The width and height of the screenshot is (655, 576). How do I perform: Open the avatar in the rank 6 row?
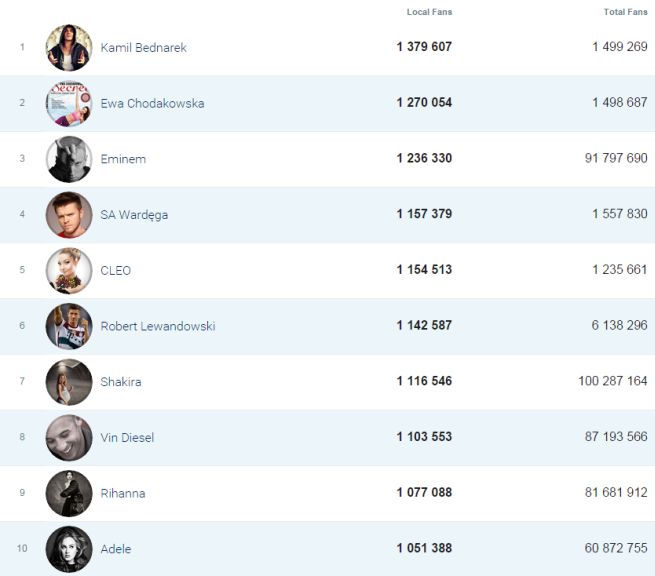tap(68, 326)
